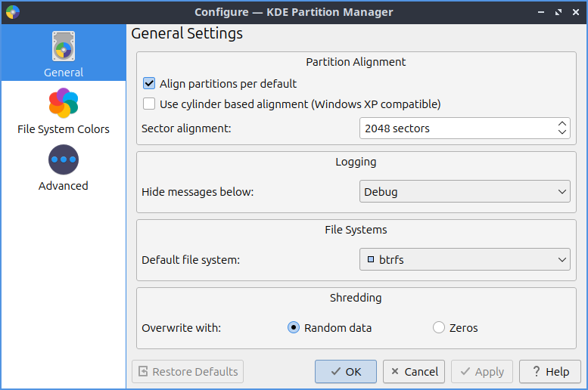Screen dimensions: 588x390
Task: Decrease sector alignment with down arrow
Action: (x=562, y=133)
